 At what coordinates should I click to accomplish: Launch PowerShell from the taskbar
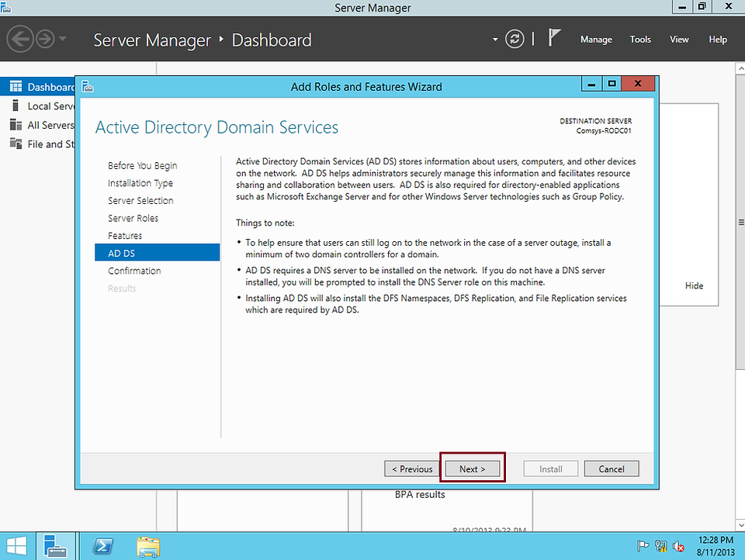pos(102,546)
